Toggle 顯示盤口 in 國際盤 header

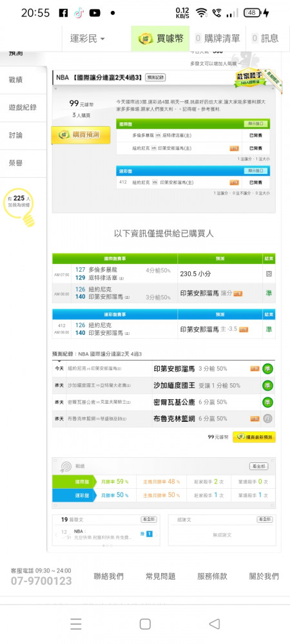255,124
